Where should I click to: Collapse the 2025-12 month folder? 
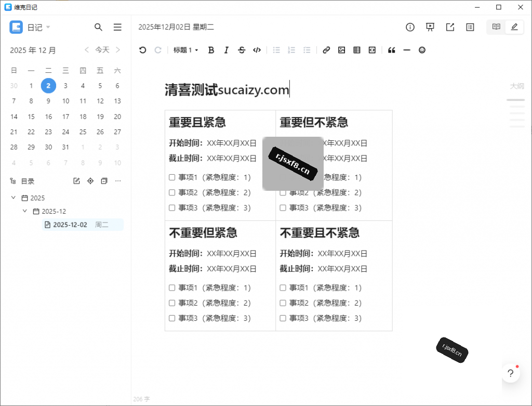[25, 211]
